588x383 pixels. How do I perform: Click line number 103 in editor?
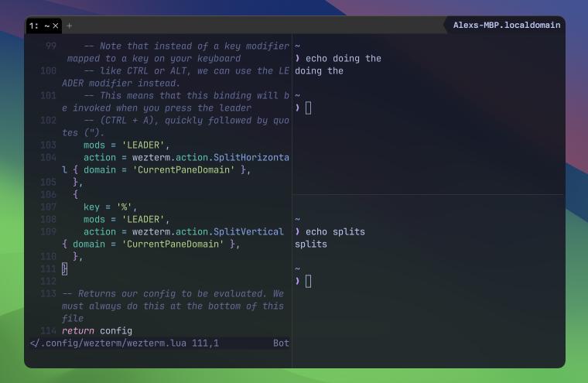pos(49,145)
